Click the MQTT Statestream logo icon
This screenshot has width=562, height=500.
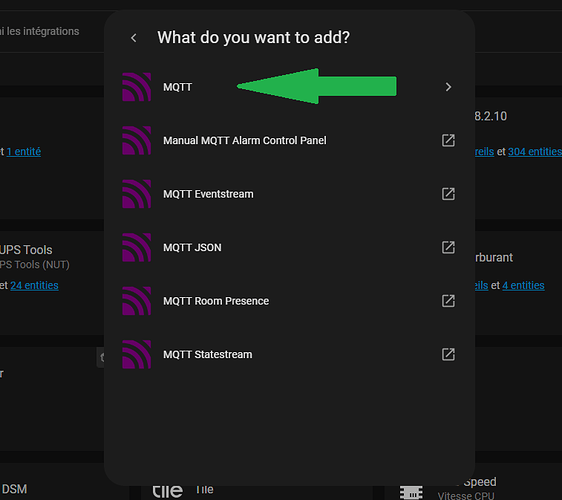137,354
